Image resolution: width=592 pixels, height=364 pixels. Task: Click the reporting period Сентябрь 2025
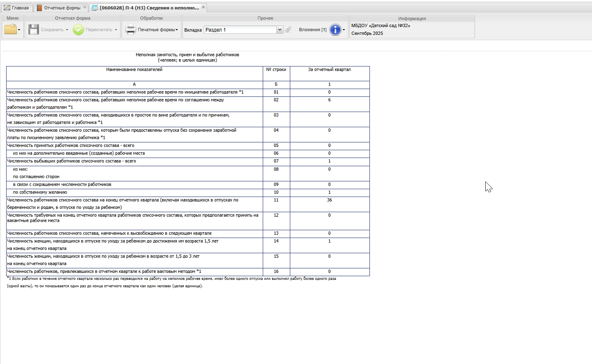367,33
